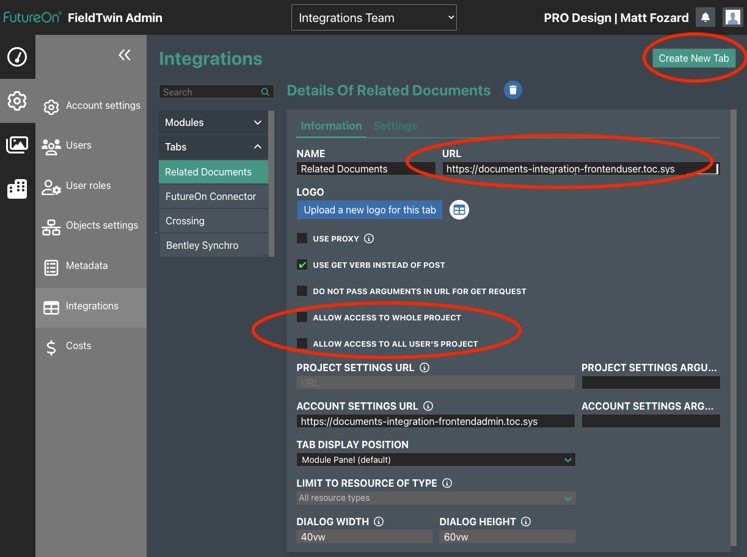Image resolution: width=747 pixels, height=557 pixels.
Task: Open the dashboard gauge icon in the rail
Action: [x=17, y=57]
